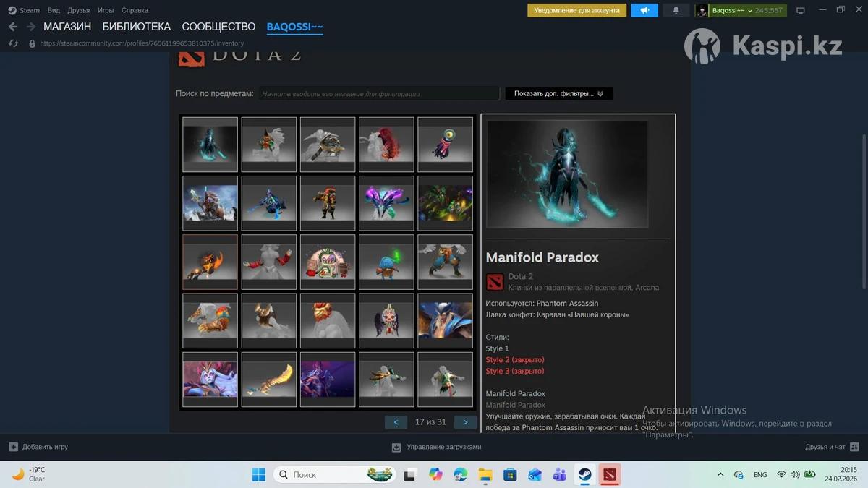This screenshot has height=488, width=868.
Task: Open Dota 2 from the Windows taskbar
Action: click(610, 474)
